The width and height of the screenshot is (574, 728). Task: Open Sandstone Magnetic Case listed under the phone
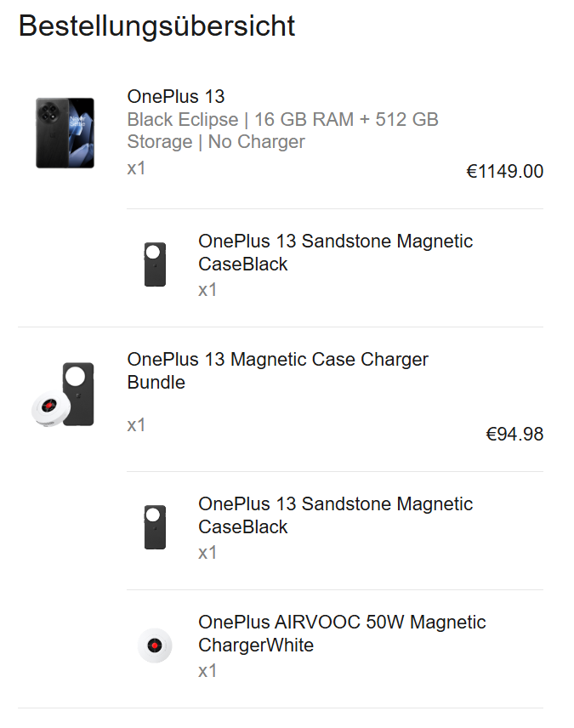coord(335,253)
